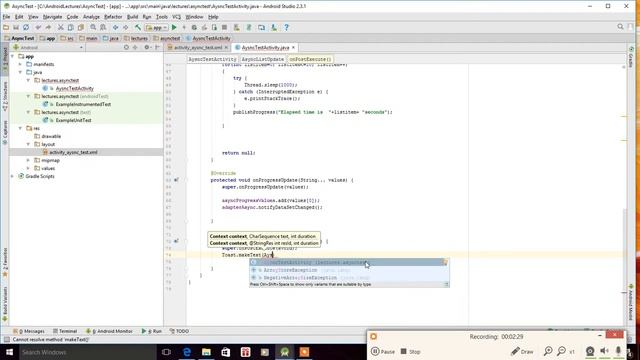Toggle the recorder microphone icon
The image size is (640, 360).
618,351
